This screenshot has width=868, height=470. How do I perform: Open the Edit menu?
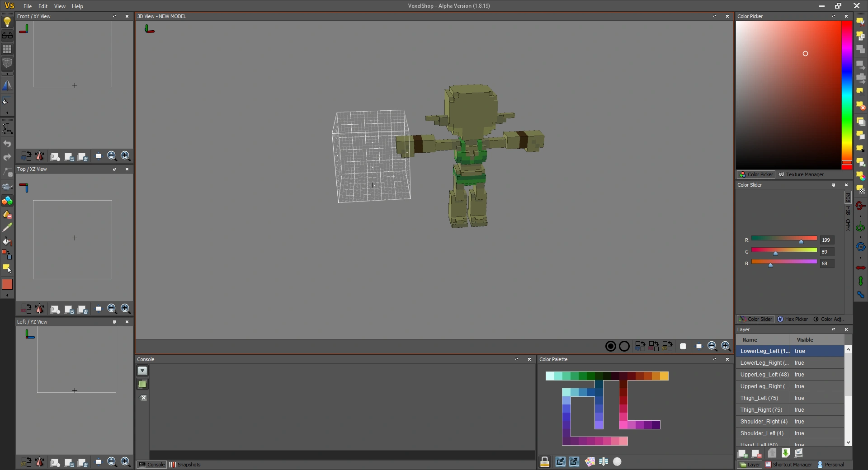point(43,6)
